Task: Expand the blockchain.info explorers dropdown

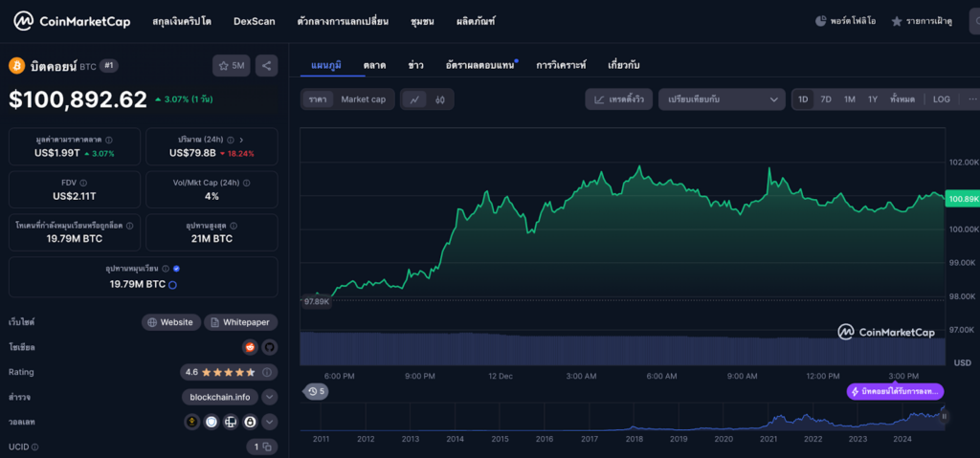Action: (x=270, y=397)
